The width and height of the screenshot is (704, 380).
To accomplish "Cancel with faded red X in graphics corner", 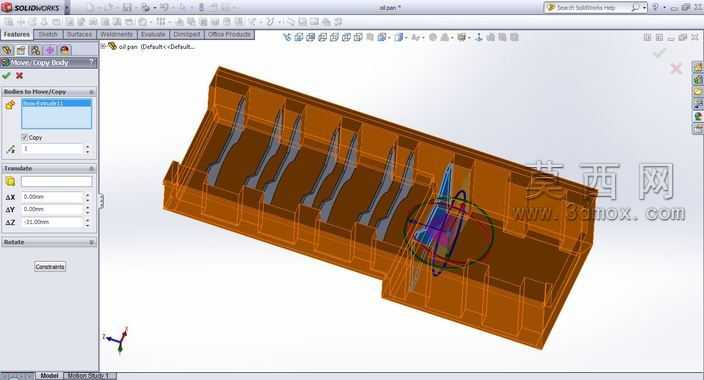I will tap(676, 69).
